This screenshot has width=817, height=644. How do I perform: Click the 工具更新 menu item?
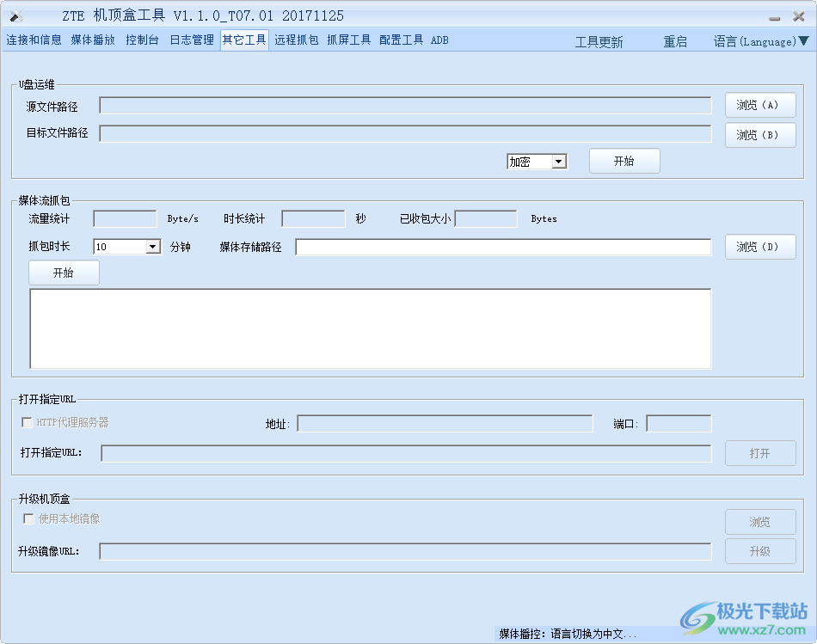pos(599,42)
